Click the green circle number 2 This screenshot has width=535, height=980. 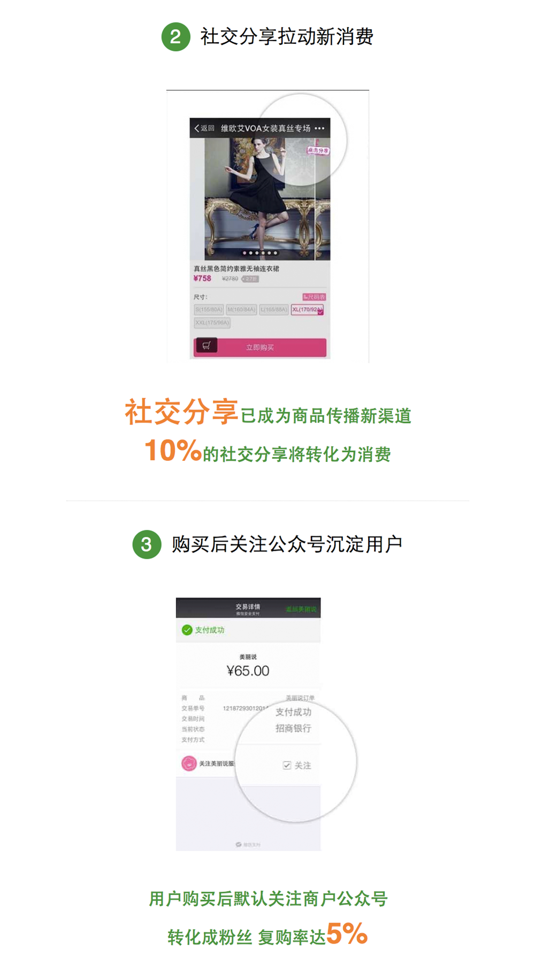click(175, 37)
